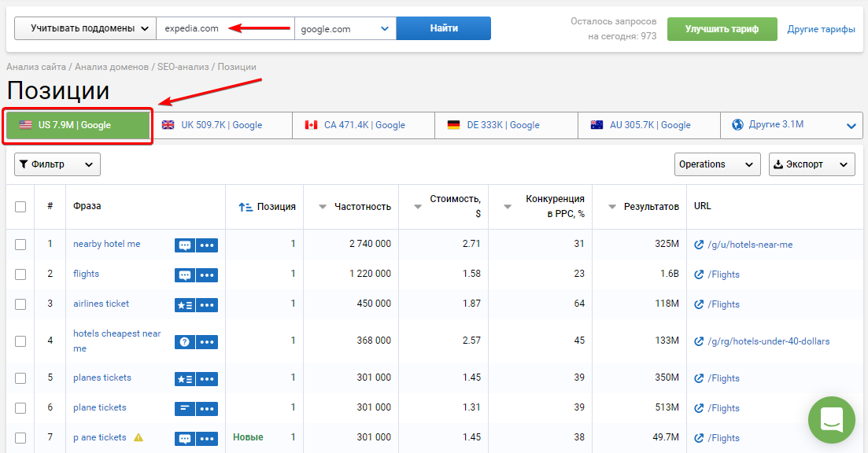Click star-list icon for 'planes tickets'
The width and height of the screenshot is (868, 453).
click(x=185, y=379)
